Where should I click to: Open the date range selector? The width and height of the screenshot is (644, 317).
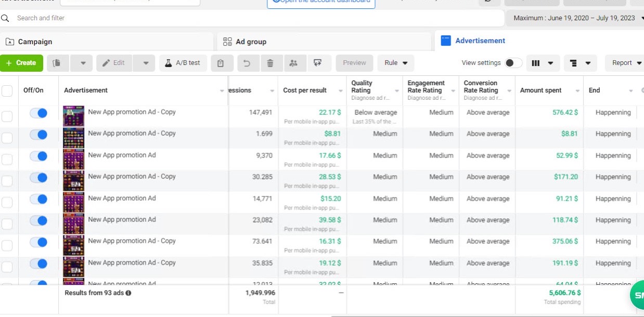[x=575, y=18]
